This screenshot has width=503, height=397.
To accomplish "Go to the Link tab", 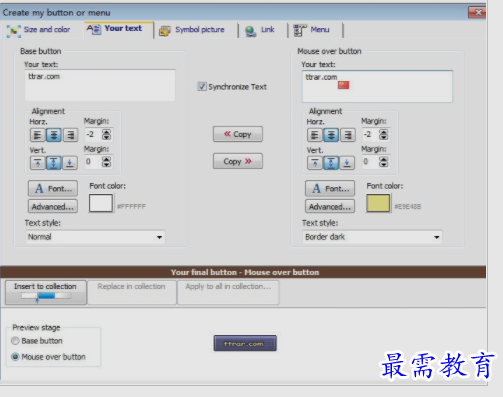I will [x=260, y=30].
